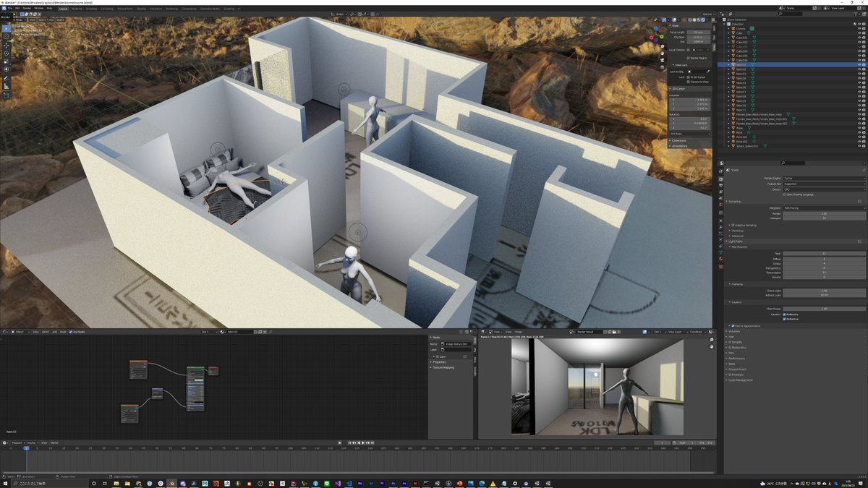Toggle Adaptive Sampling checkbox
The height and width of the screenshot is (488, 868).
click(x=733, y=225)
